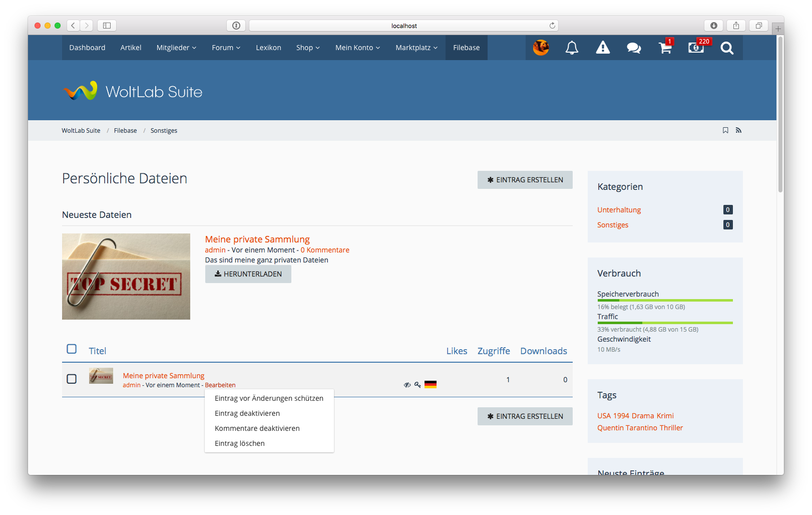The width and height of the screenshot is (812, 515).
Task: Click the Herunterladen button
Action: (248, 274)
